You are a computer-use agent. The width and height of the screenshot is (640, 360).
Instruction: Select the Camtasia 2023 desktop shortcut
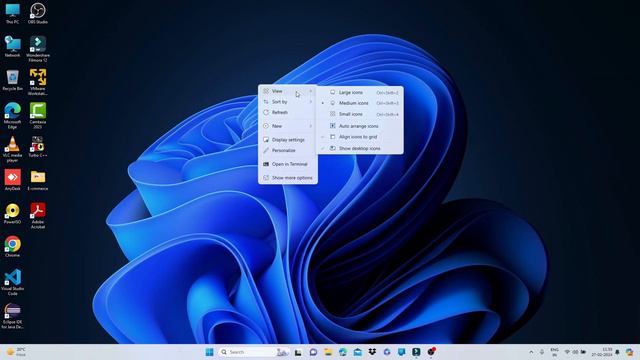[x=38, y=116]
